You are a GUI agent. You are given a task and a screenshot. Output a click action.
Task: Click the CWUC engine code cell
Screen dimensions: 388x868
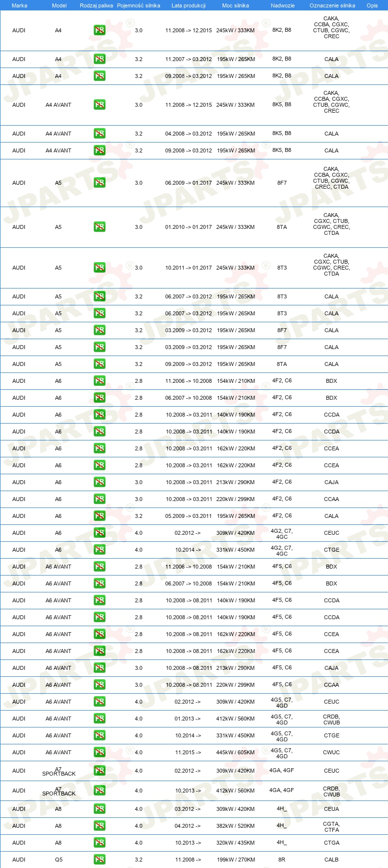point(331,752)
